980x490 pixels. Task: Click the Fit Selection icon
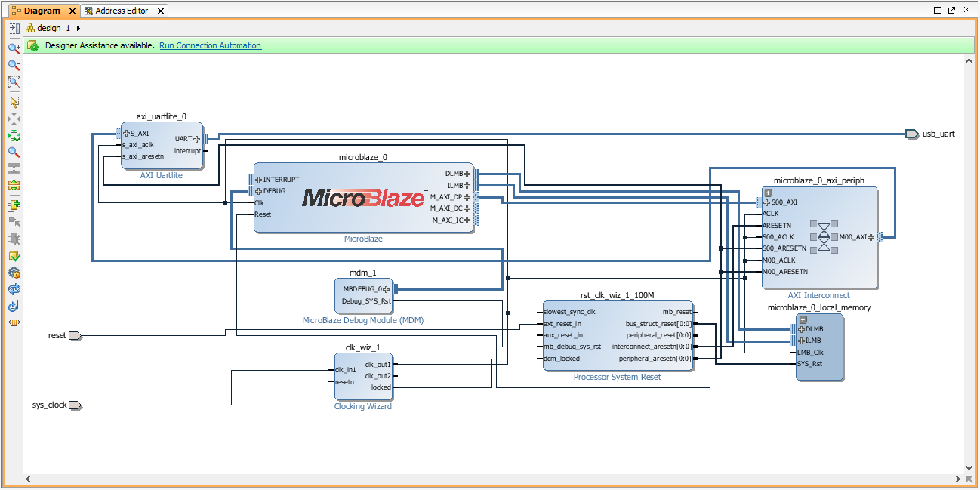[14, 119]
